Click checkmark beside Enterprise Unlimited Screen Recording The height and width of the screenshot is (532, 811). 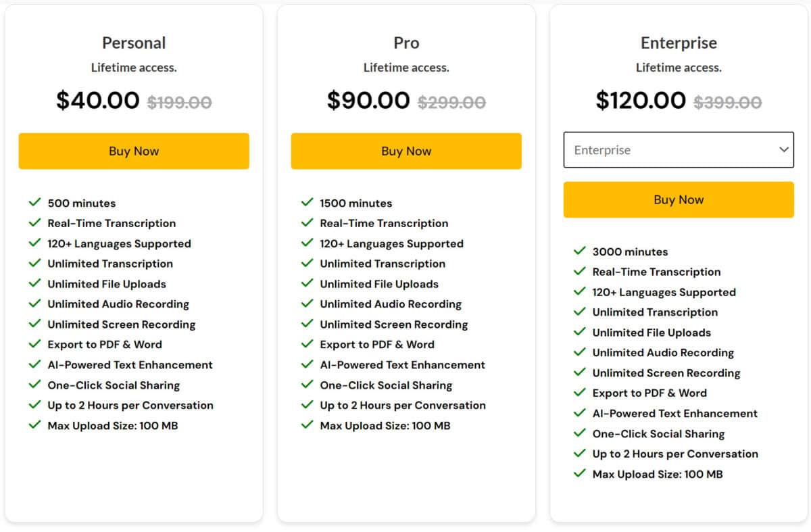580,372
